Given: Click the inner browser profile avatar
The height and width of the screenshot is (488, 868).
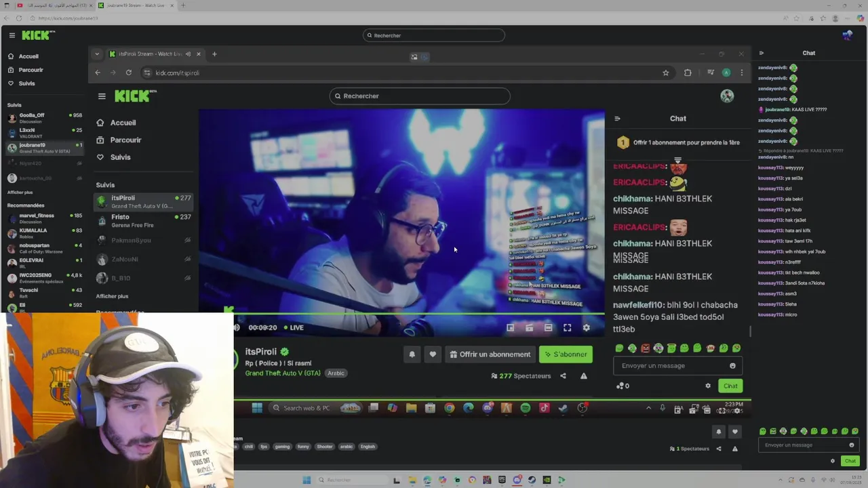Looking at the screenshot, I should [x=726, y=73].
